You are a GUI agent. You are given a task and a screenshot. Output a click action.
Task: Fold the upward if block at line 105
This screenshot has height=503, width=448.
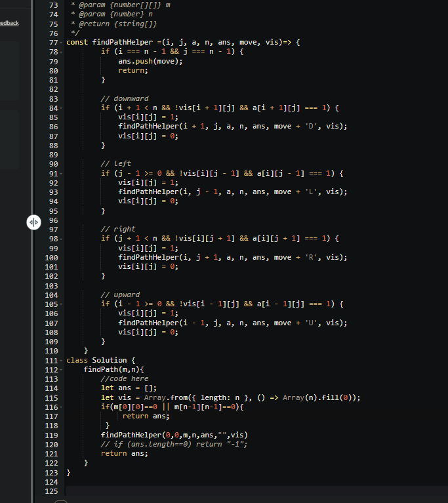pyautogui.click(x=61, y=304)
